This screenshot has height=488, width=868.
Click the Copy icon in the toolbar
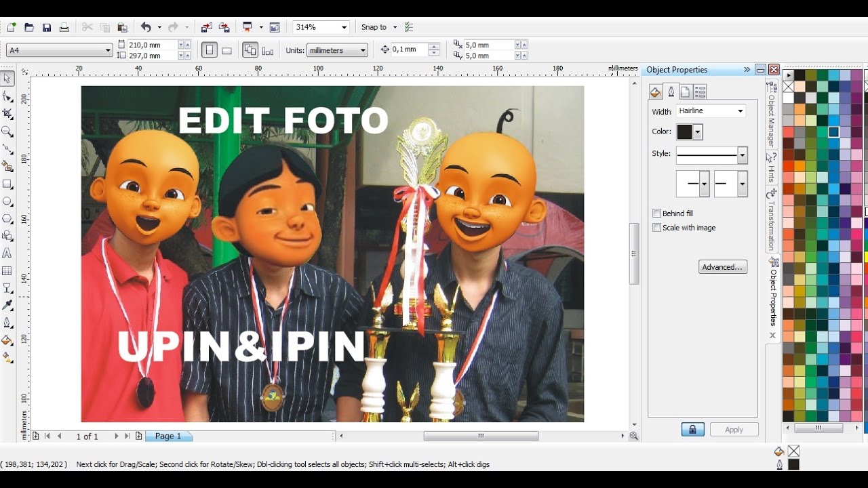pos(104,27)
